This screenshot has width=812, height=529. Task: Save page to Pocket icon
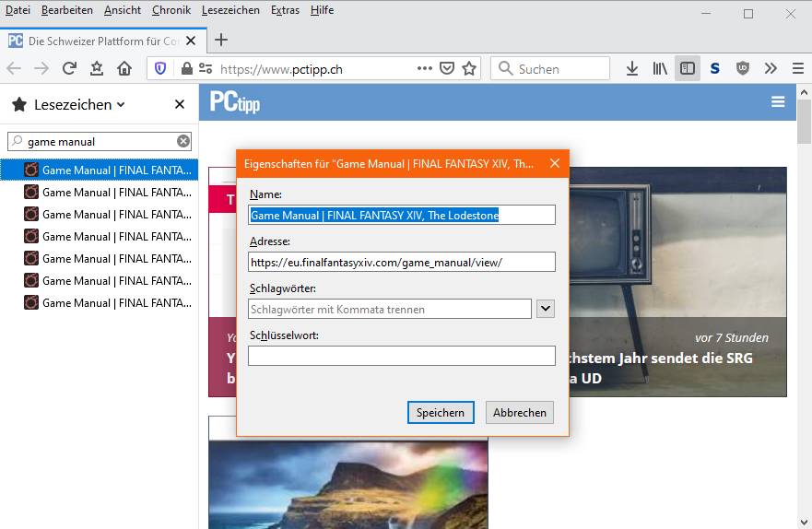click(447, 68)
